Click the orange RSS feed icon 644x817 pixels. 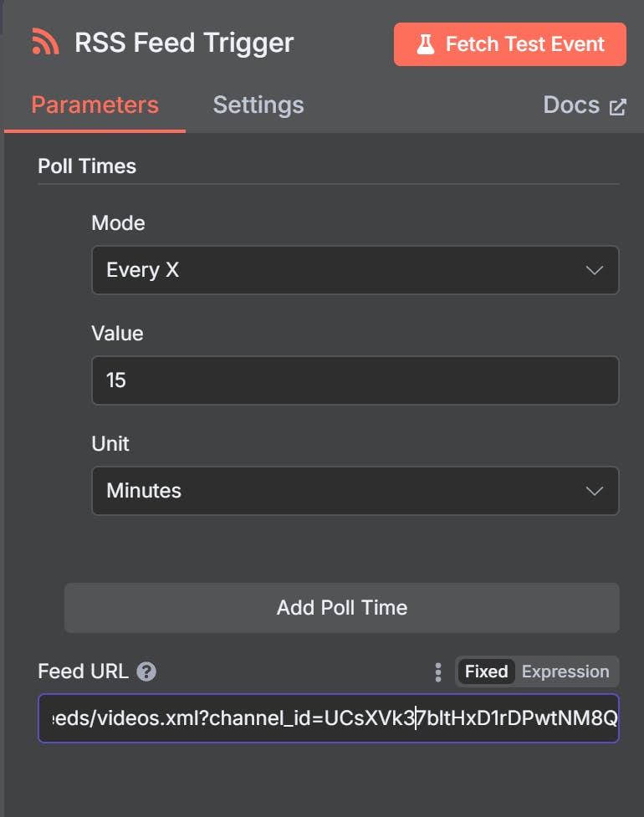pos(45,42)
